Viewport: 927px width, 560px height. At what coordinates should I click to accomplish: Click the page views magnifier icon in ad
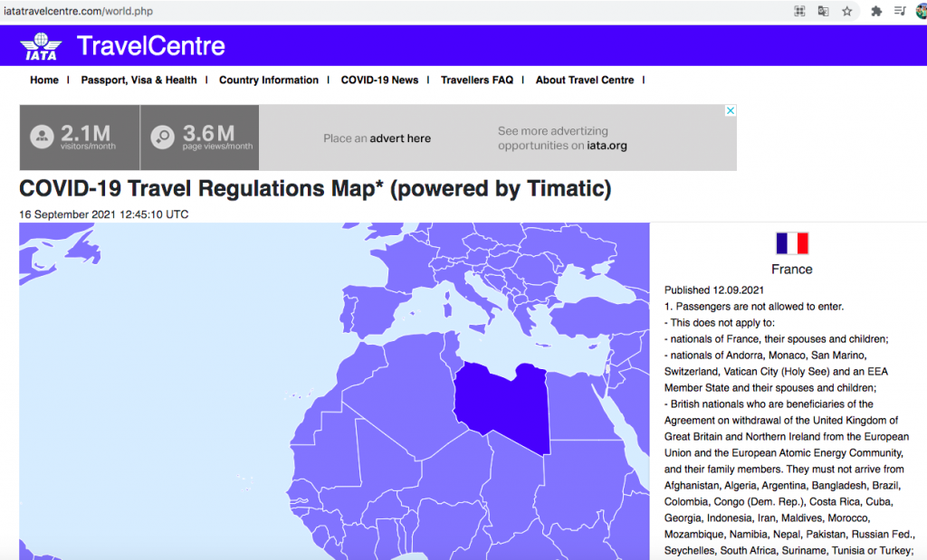[x=163, y=137]
